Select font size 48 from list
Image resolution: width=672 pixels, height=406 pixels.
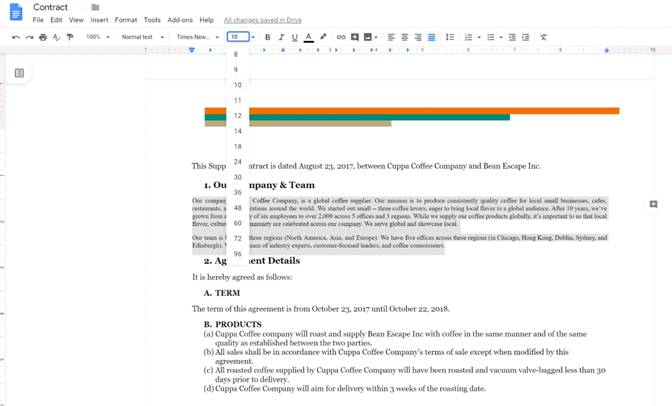(238, 208)
